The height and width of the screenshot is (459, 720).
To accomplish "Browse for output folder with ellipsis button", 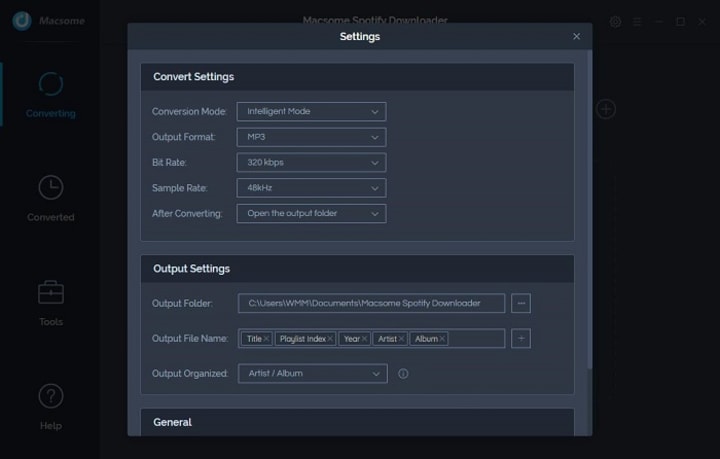I will pyautogui.click(x=521, y=303).
